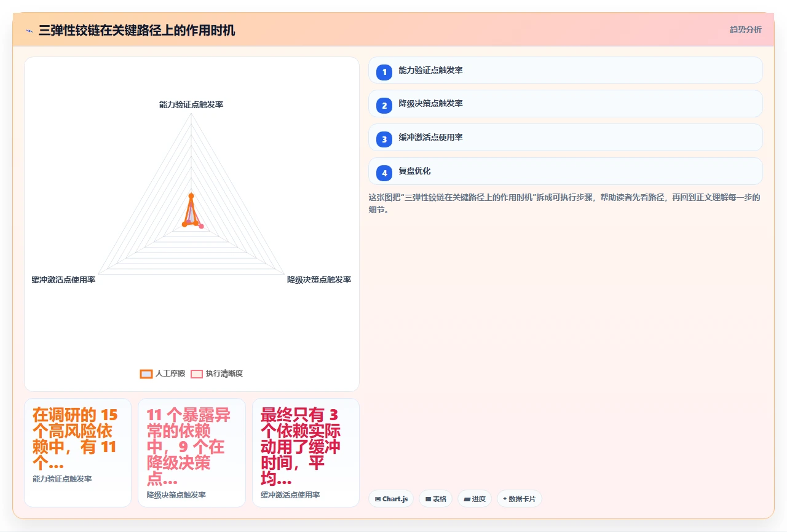Image resolution: width=787 pixels, height=532 pixels.
Task: Click the pink 执行清晰度 legend swatch
Action: (197, 374)
